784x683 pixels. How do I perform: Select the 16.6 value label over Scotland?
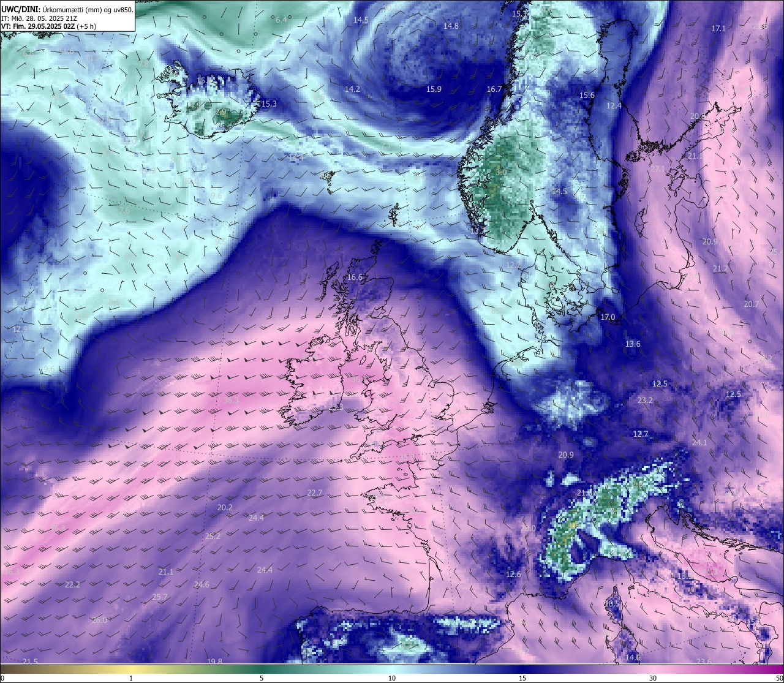tap(355, 277)
